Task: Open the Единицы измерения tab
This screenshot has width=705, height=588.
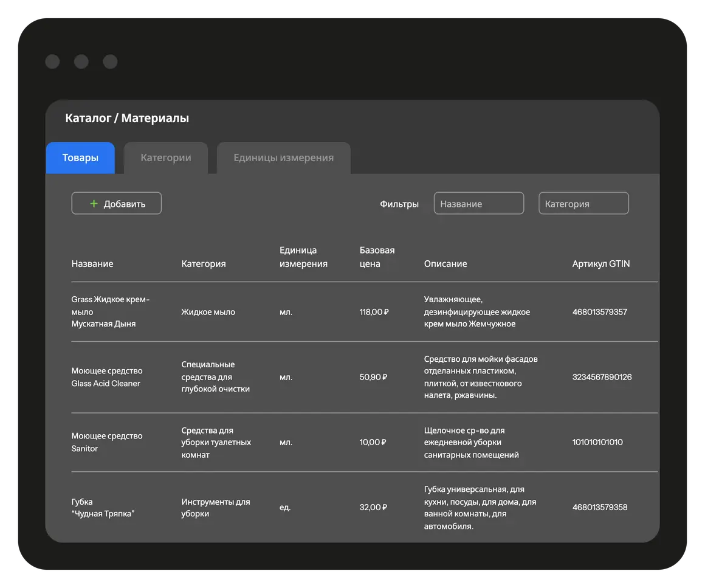Action: pos(284,158)
